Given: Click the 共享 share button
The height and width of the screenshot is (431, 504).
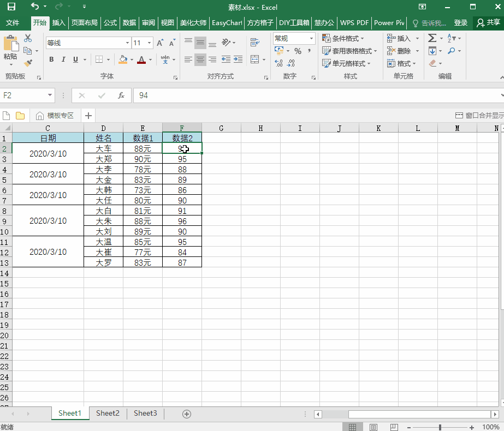Looking at the screenshot, I should pos(489,22).
